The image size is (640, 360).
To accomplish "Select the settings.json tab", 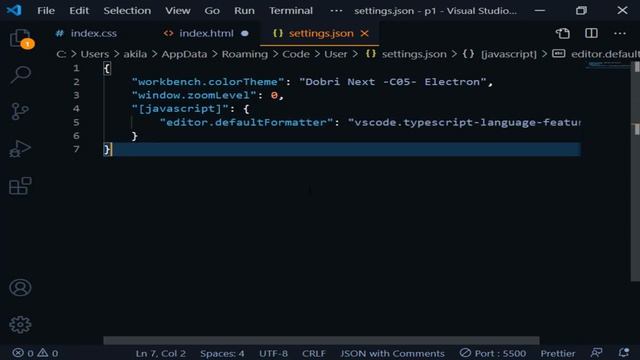I will 321,33.
